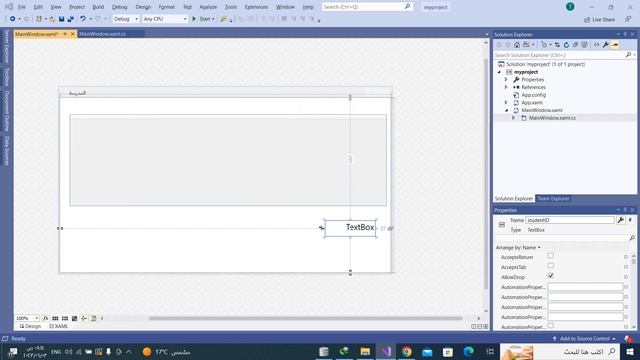Collapse the MainWindow.xaml node
Viewport: 640px width, 360px height.
coord(506,110)
